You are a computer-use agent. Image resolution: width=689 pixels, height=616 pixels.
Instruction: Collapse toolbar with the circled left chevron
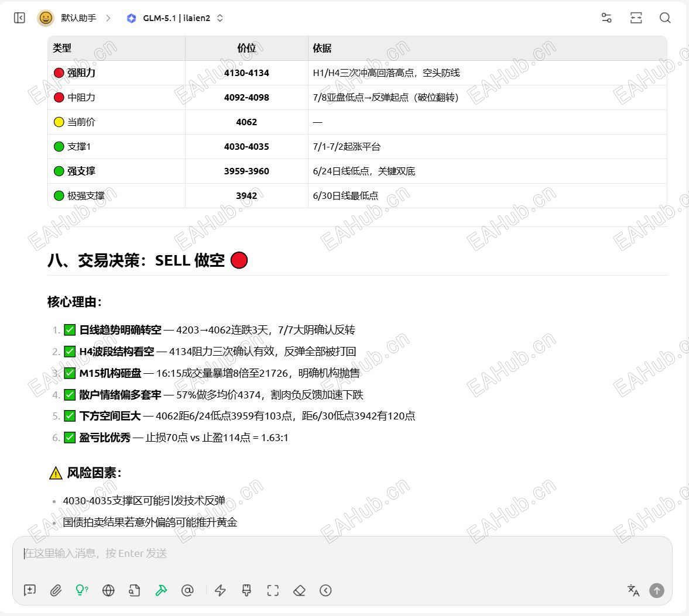pyautogui.click(x=325, y=590)
